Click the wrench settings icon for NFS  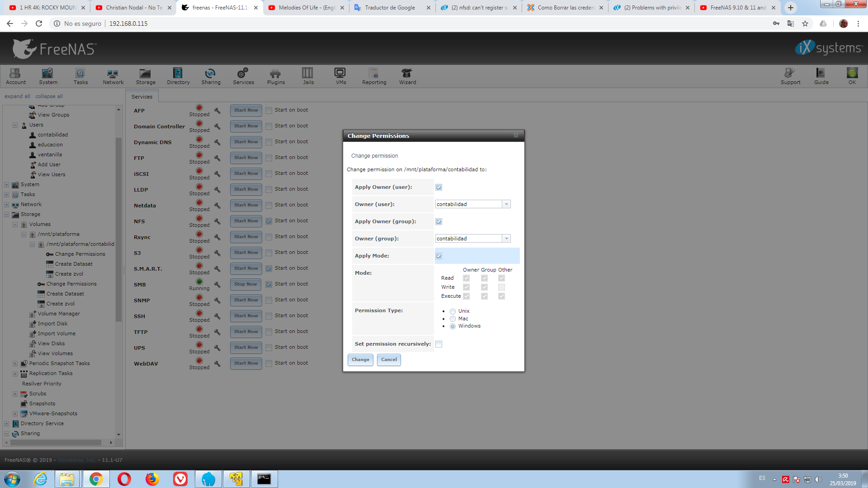(217, 221)
